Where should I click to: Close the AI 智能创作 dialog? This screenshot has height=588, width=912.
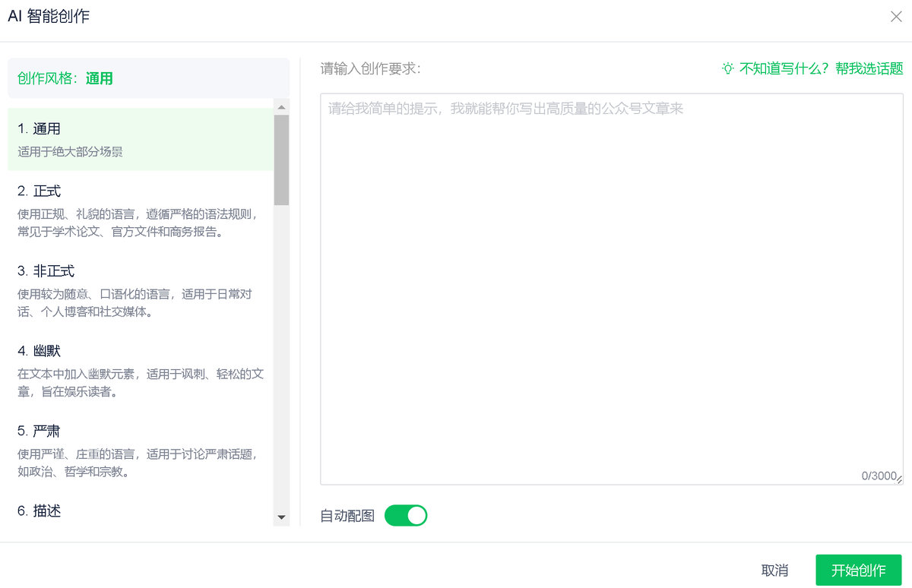(896, 17)
